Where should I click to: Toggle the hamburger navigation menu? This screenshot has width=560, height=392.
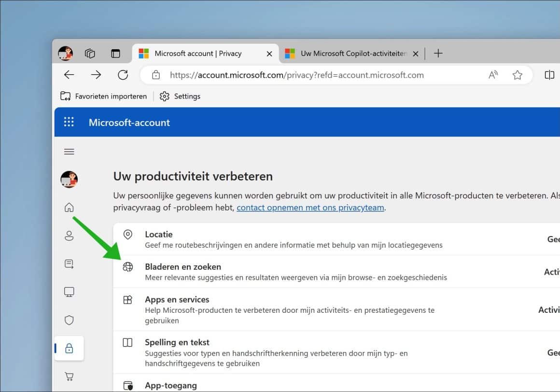(x=69, y=152)
